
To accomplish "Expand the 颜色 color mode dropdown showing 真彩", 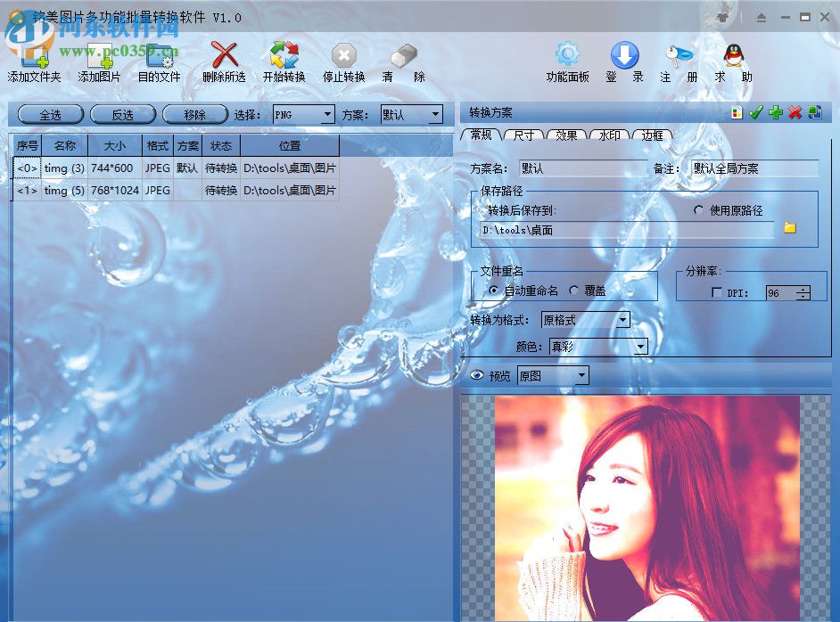I will [640, 347].
